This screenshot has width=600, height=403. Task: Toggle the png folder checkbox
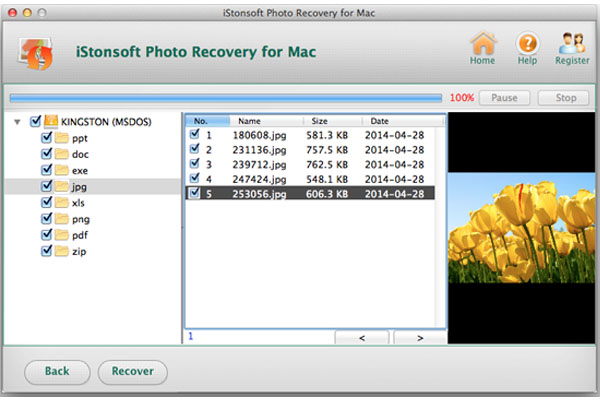(x=46, y=218)
